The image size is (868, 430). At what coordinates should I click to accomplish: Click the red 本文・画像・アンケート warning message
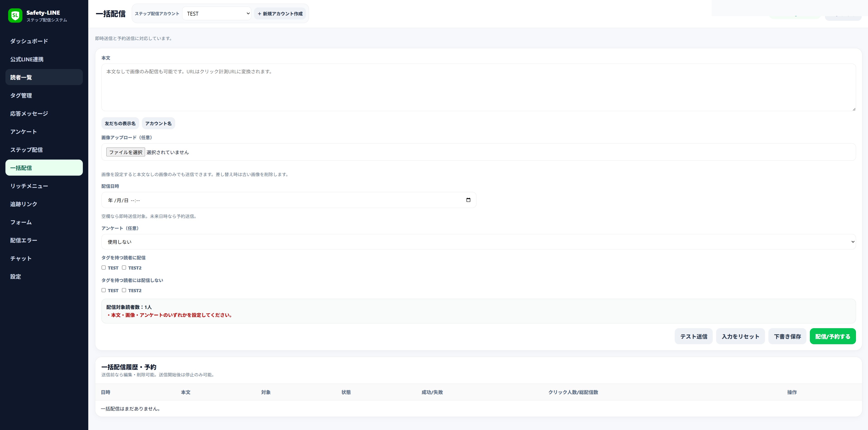[x=170, y=315]
